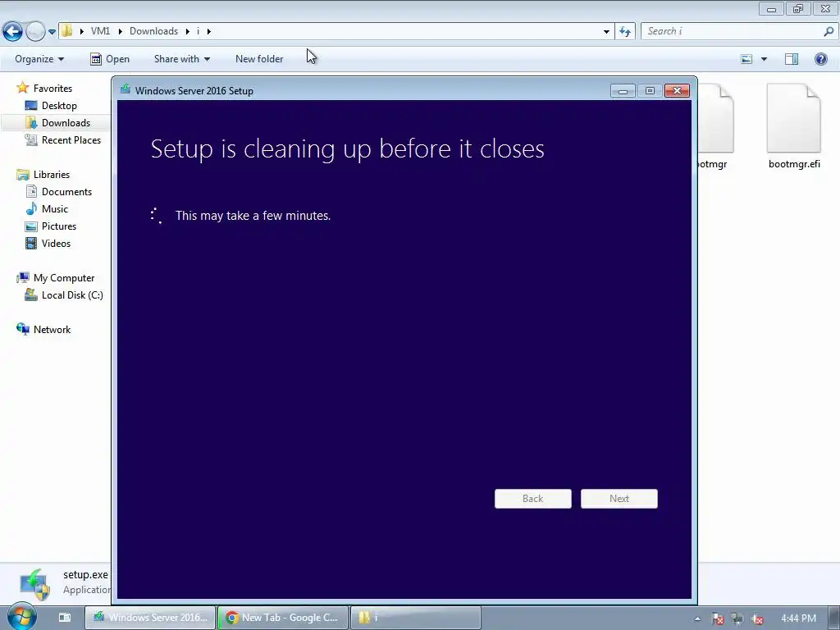
Task: Minimize the Windows Server 2016 Setup window
Action: click(623, 91)
